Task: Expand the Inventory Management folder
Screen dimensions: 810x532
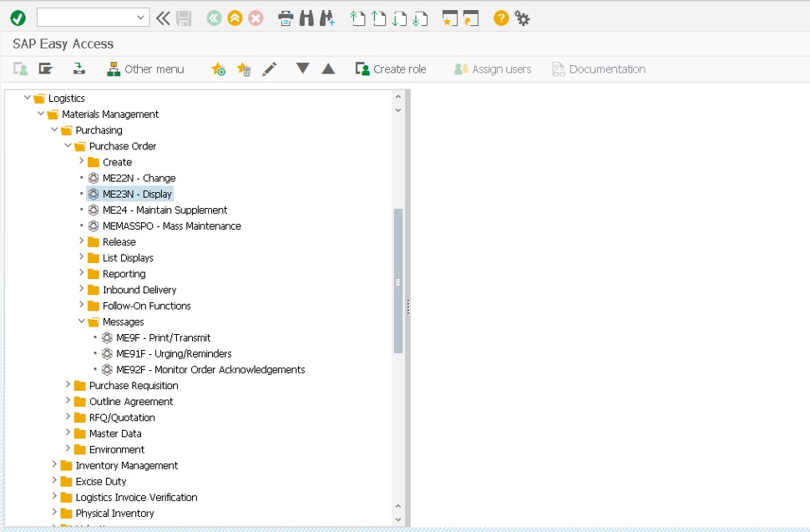Action: point(54,465)
